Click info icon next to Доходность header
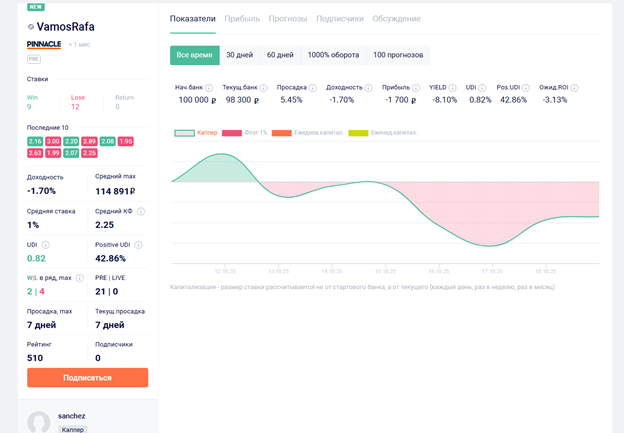 pos(369,88)
